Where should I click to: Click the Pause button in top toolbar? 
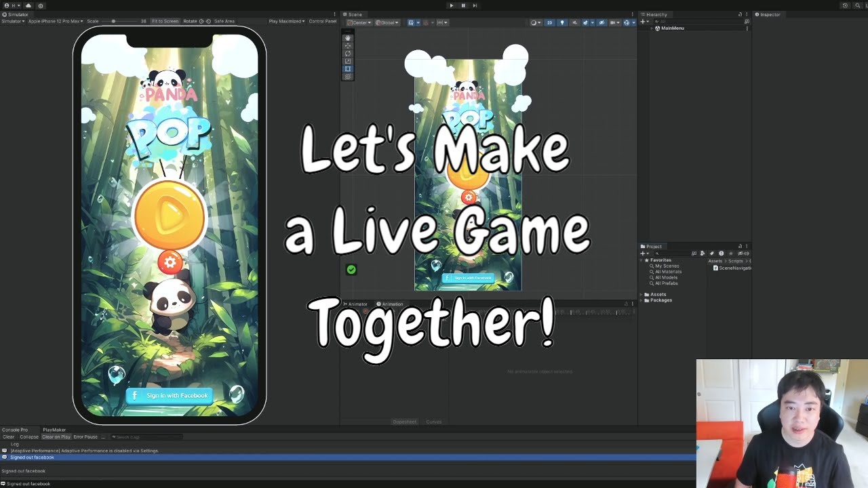coord(463,5)
